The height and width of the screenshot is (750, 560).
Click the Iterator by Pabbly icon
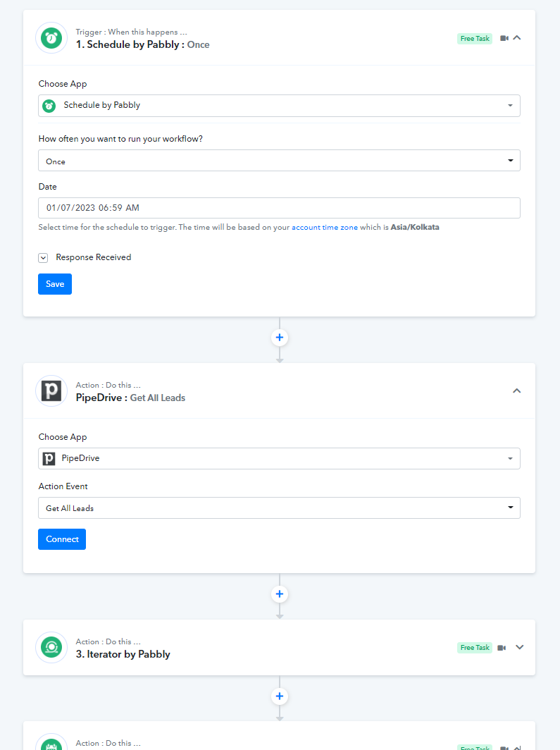[51, 647]
